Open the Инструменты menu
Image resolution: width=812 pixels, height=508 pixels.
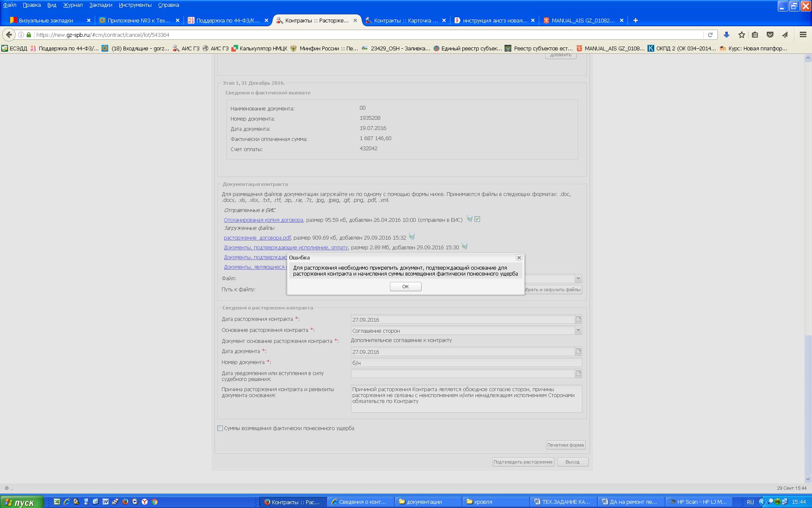tap(135, 5)
